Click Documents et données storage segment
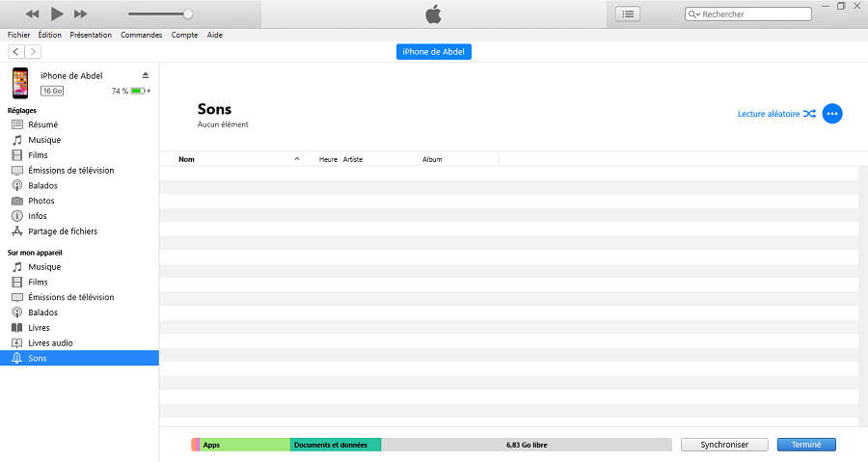The height and width of the screenshot is (462, 868). point(336,445)
